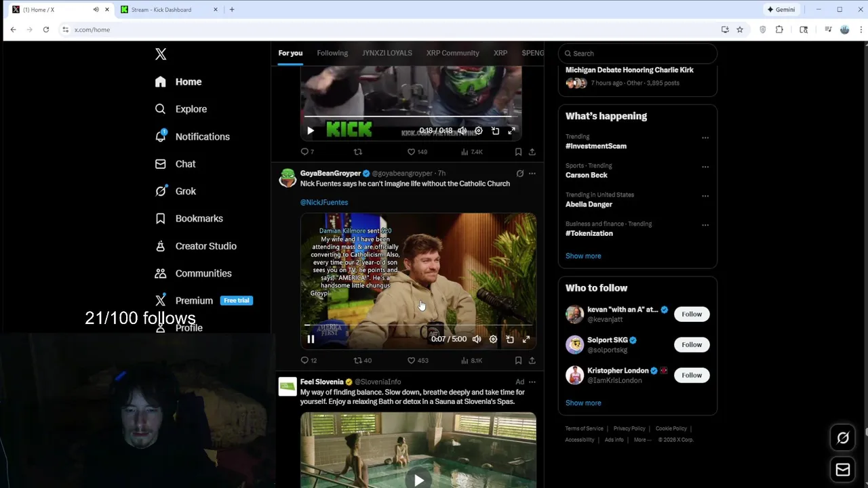Open Creator Studio in sidebar
Image resolution: width=868 pixels, height=488 pixels.
point(195,246)
